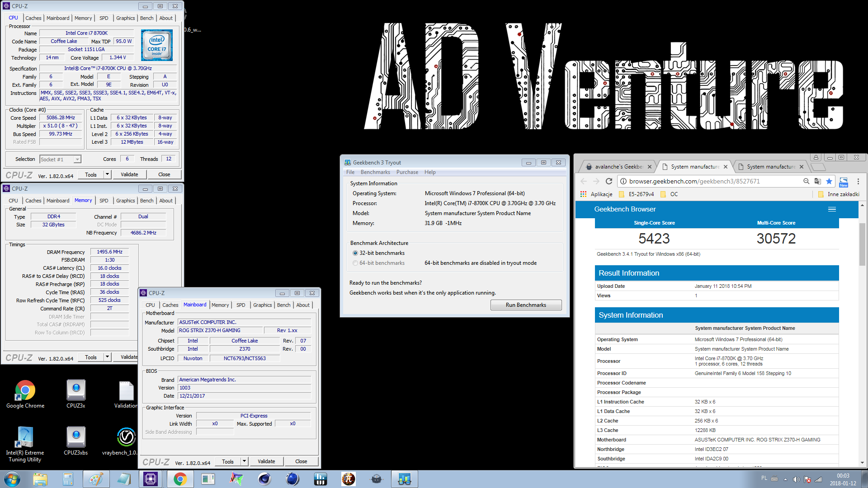Click Tools button in Memory CPU-Z window
The image size is (868, 488).
[x=90, y=357]
